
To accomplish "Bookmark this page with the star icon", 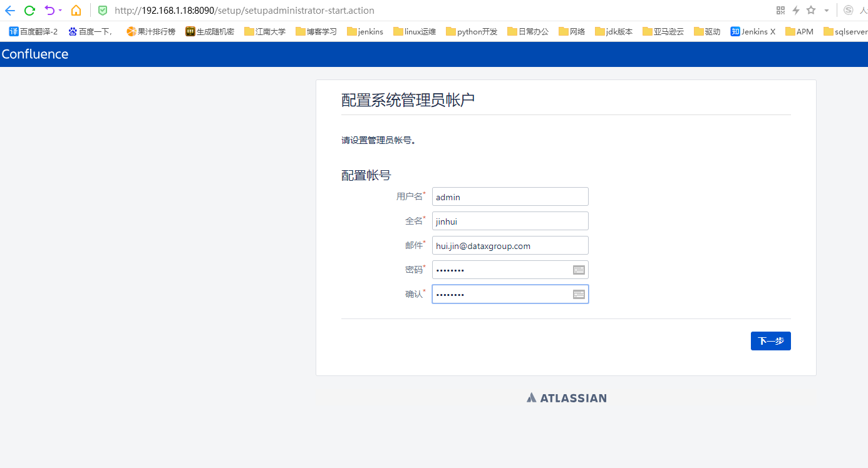I will point(811,10).
